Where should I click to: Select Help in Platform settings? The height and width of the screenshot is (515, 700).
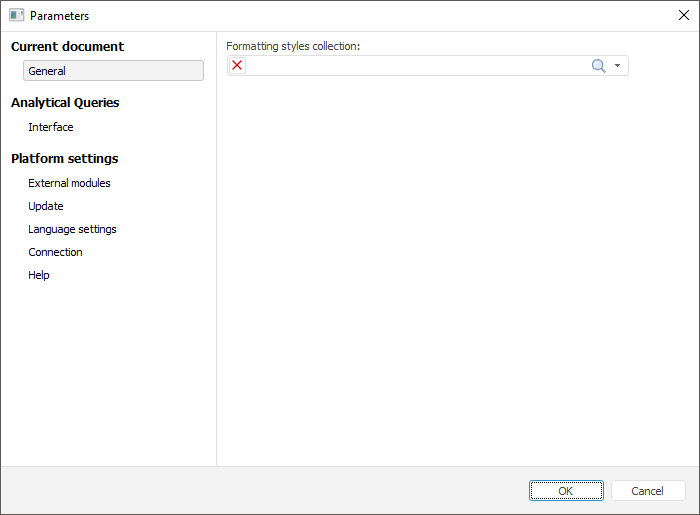[x=39, y=275]
